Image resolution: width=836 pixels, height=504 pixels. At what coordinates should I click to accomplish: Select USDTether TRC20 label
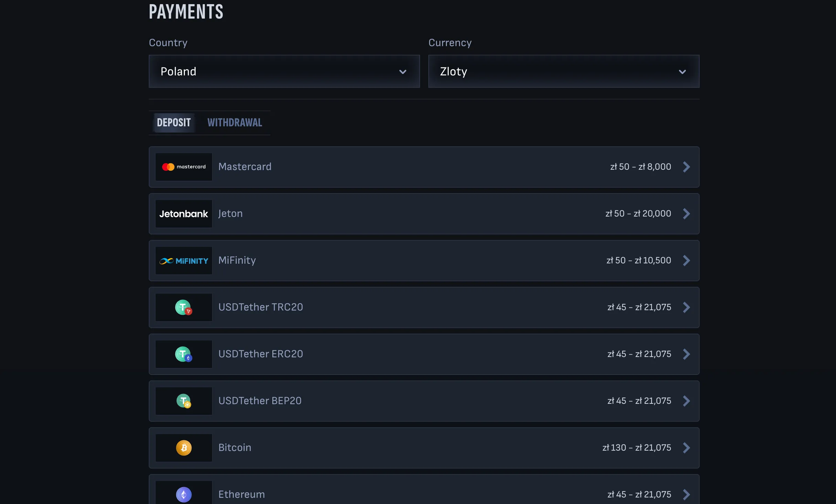tap(261, 307)
